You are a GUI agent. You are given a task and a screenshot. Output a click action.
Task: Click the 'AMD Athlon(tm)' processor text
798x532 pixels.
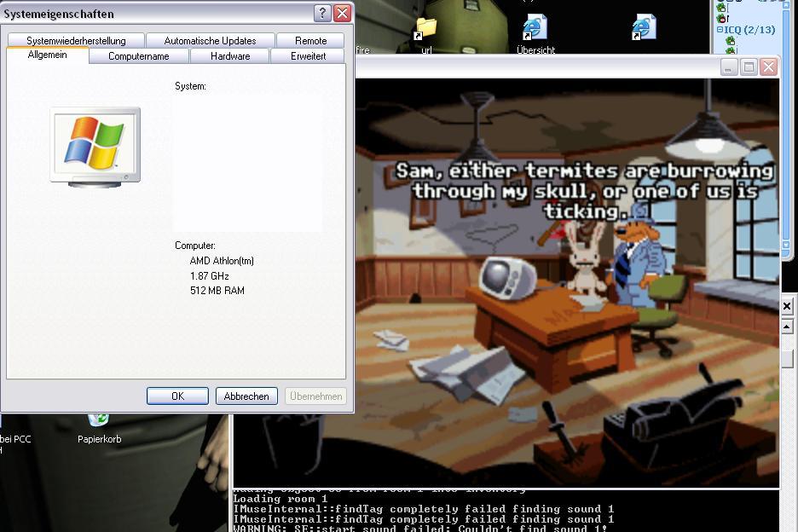pyautogui.click(x=222, y=261)
